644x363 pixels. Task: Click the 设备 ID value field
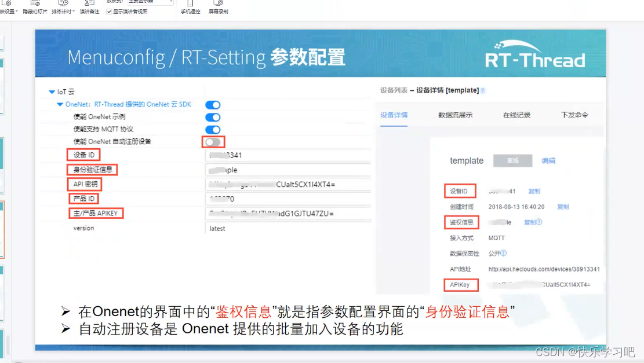point(288,155)
